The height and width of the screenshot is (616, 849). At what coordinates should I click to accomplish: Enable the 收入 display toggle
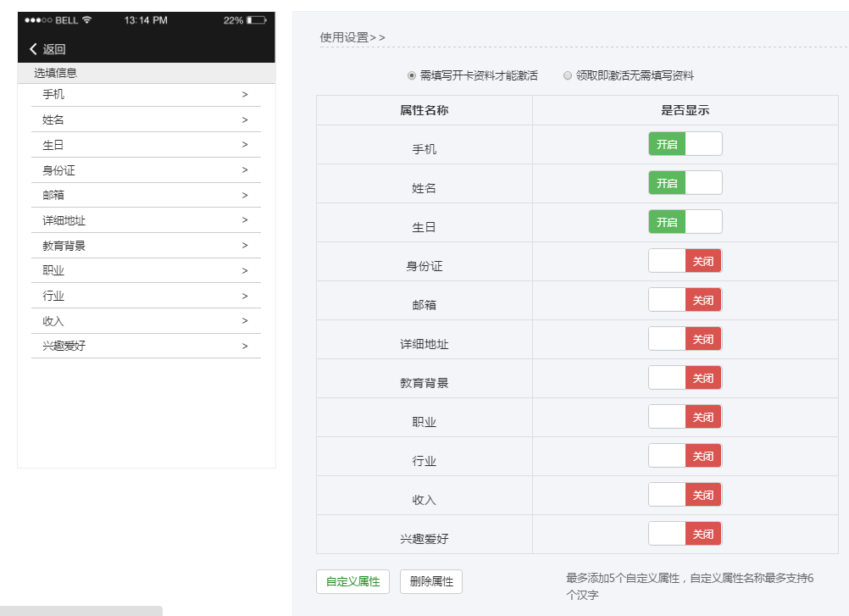685,495
